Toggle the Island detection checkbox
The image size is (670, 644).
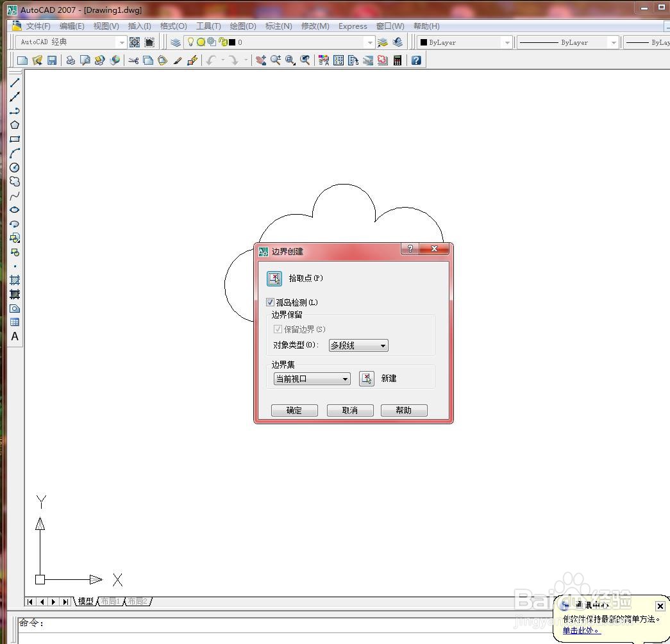pos(270,302)
